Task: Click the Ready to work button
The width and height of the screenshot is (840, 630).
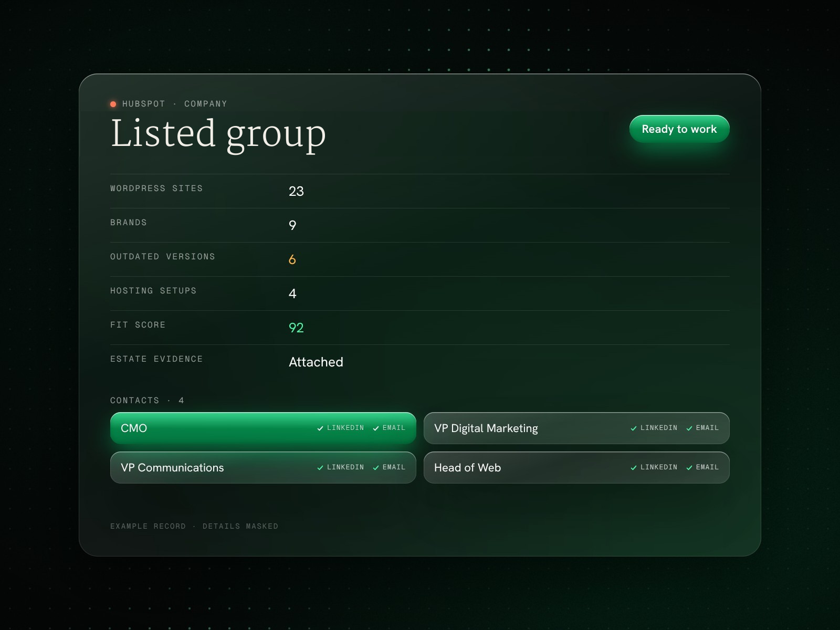Action: [679, 129]
